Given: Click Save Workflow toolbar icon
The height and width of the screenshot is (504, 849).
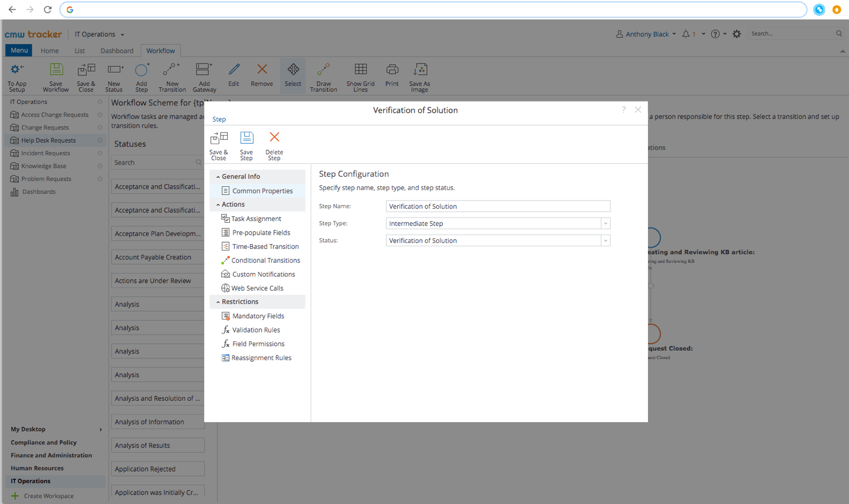Looking at the screenshot, I should click(x=56, y=70).
